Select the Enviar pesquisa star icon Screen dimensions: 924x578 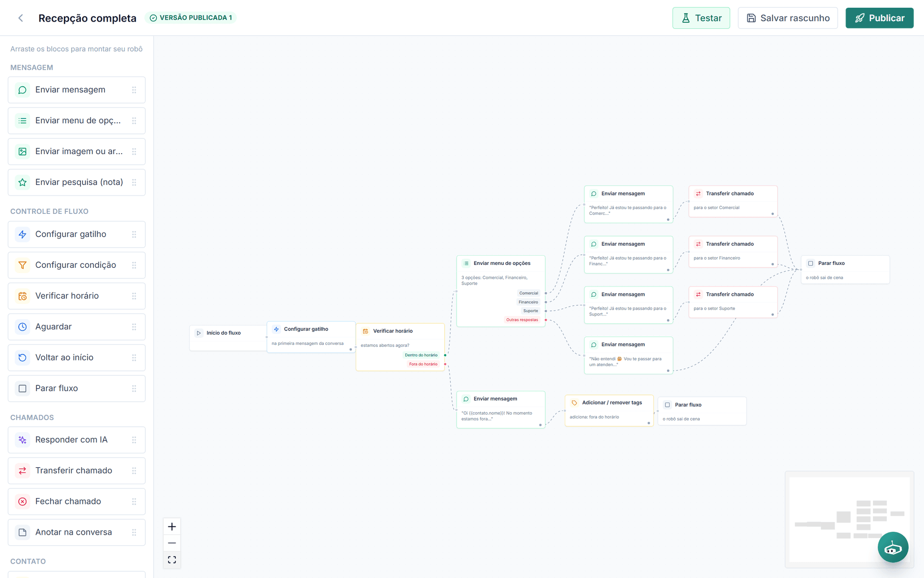click(x=23, y=183)
